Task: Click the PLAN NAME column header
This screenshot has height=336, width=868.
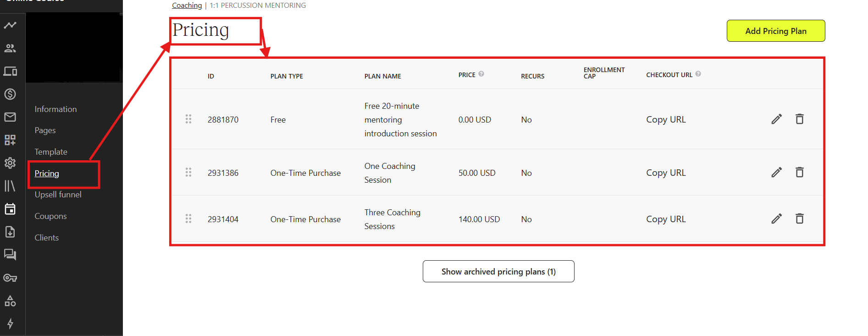Action: 383,76
